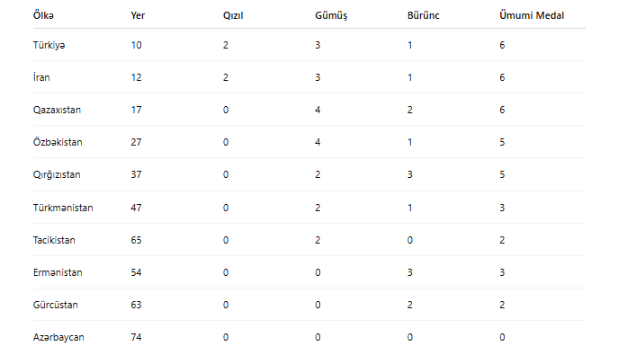Click the Ümumi Medal column header

pos(532,15)
